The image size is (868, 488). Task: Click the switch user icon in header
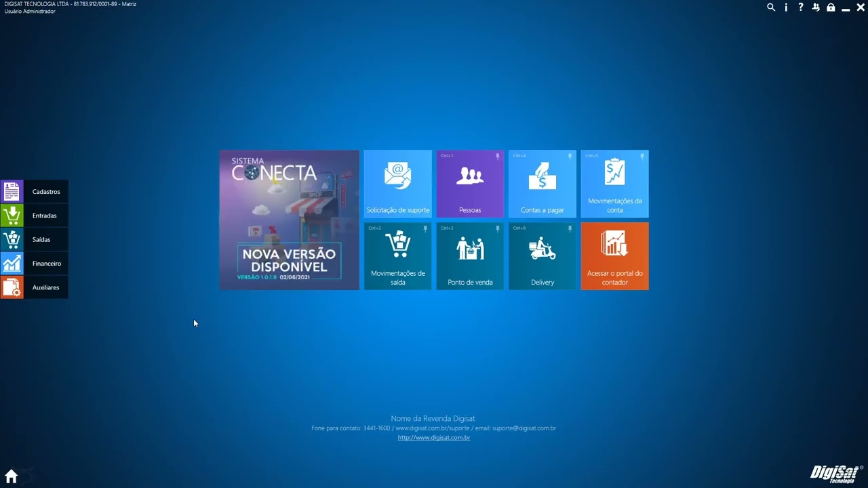pos(816,7)
